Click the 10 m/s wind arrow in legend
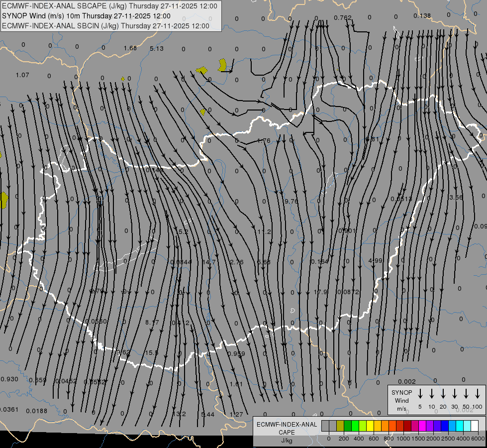Viewport: 487px width, 448px height. pyautogui.click(x=431, y=394)
